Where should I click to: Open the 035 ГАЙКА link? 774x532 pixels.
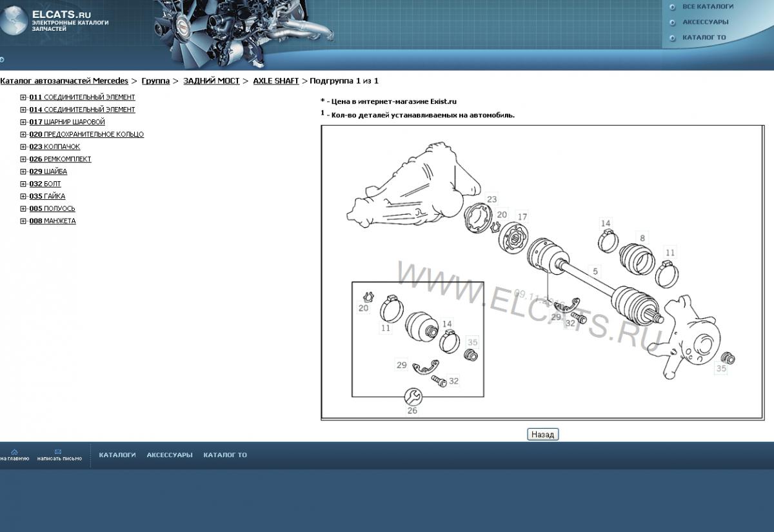tap(47, 196)
